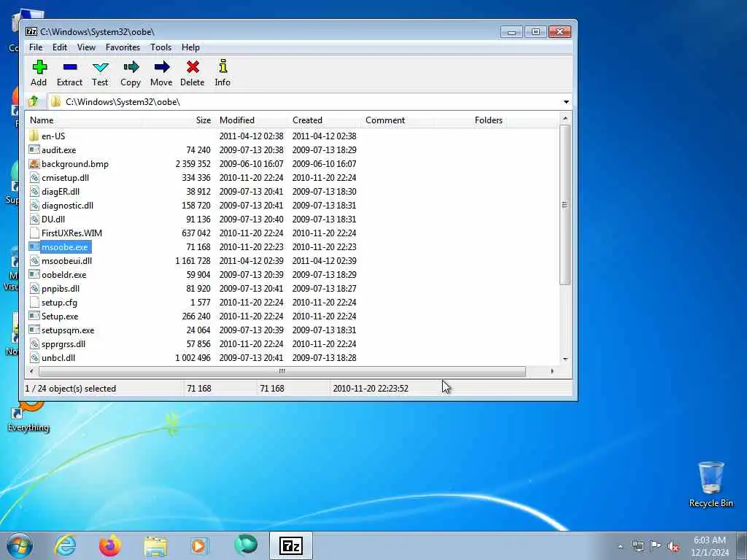Click the scroll down arrow of file list
Image resolution: width=747 pixels, height=560 pixels.
[x=565, y=359]
